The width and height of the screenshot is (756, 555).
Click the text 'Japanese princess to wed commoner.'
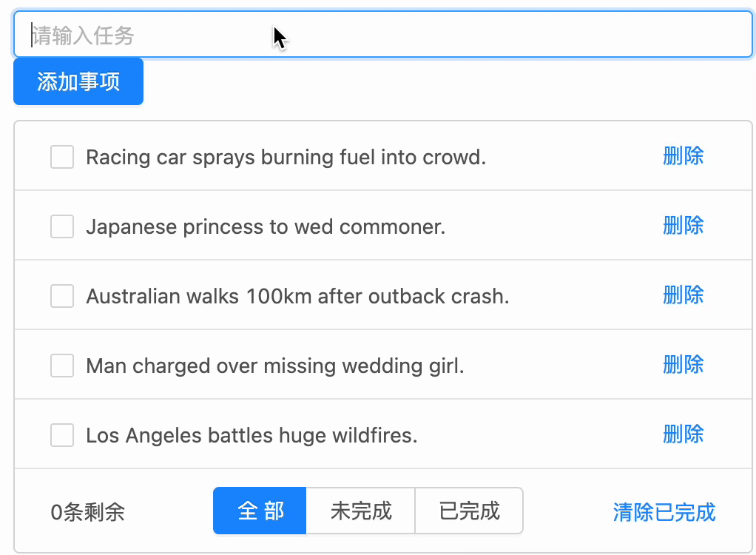266,226
